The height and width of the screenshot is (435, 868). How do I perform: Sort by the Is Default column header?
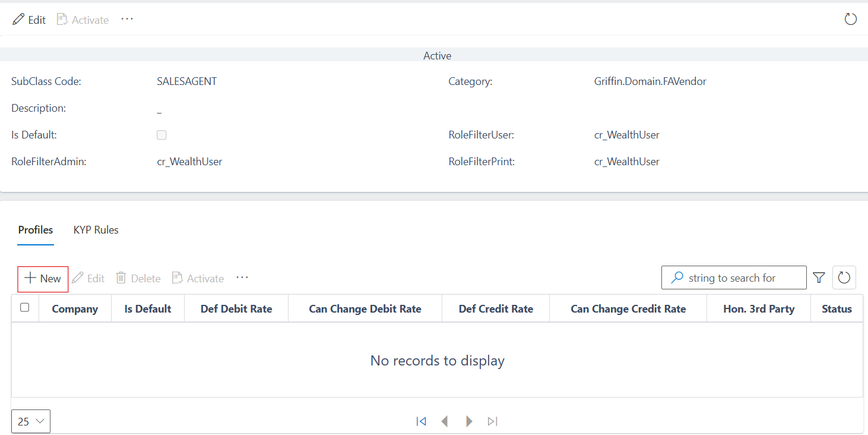click(x=148, y=309)
